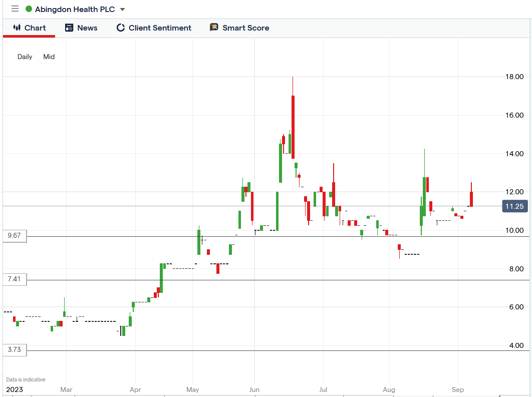Viewport: 532px width, 397px height.
Task: Click the 10.00 price axis label
Action: coord(514,230)
